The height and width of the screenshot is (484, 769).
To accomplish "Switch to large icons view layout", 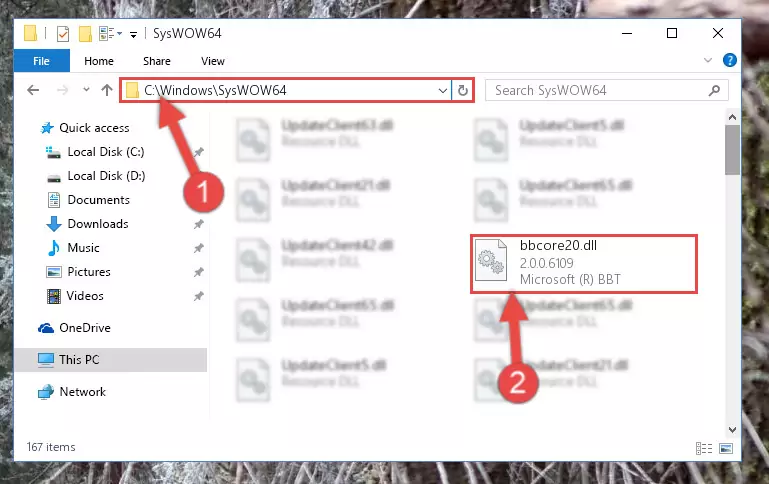I will point(726,448).
